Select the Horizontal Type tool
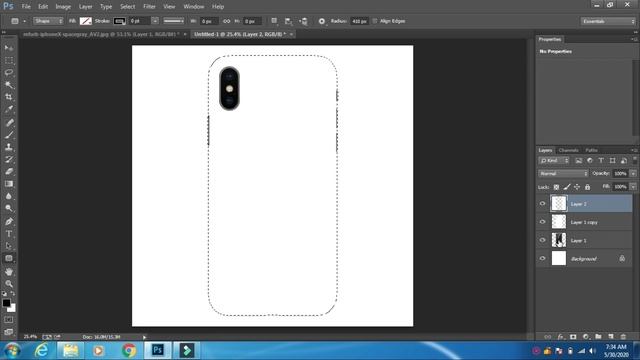640x360 pixels. tap(9, 234)
